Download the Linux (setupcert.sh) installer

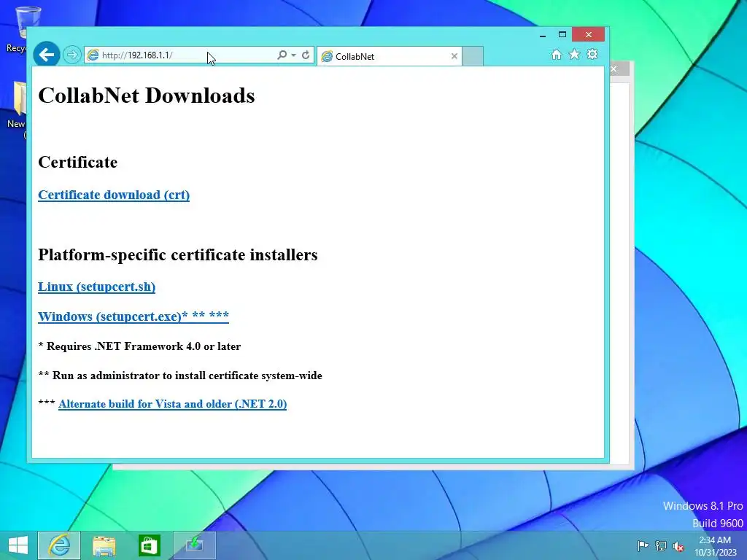(x=97, y=287)
